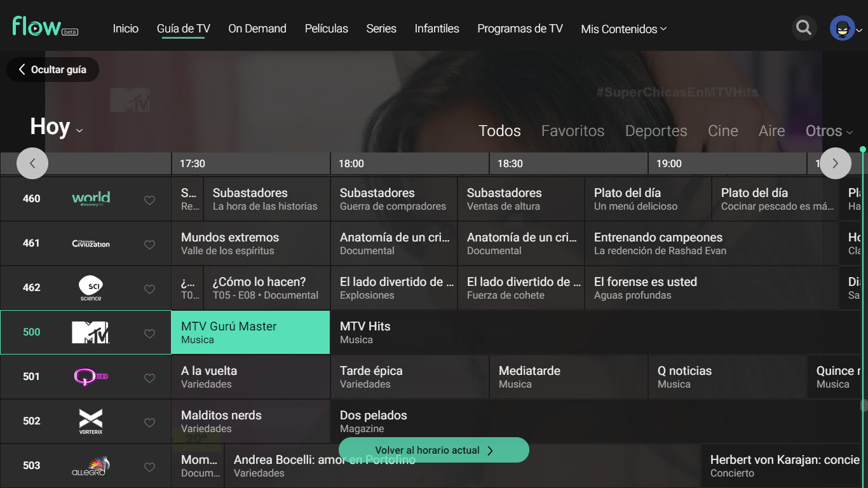Open Plato del día Un menú delicioso

click(648, 199)
